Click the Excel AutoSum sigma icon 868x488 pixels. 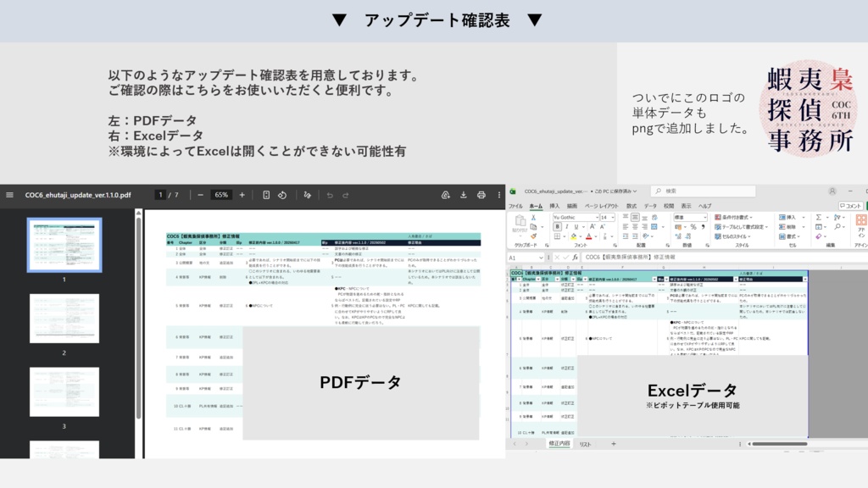818,218
